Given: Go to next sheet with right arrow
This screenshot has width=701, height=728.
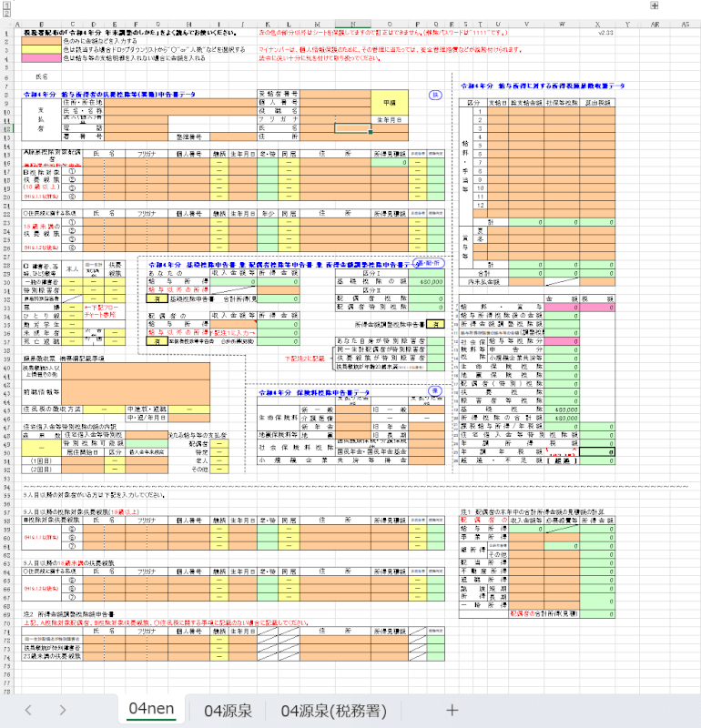Looking at the screenshot, I should click(62, 710).
